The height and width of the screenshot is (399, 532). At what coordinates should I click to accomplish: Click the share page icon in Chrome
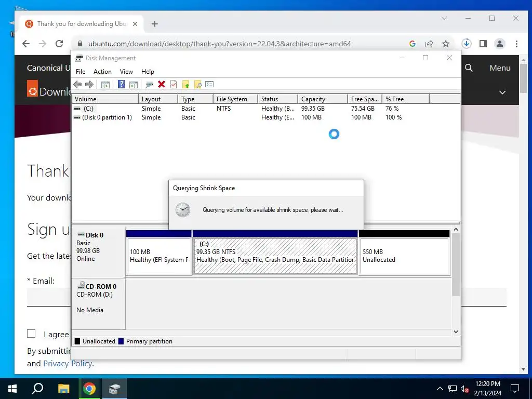429,44
